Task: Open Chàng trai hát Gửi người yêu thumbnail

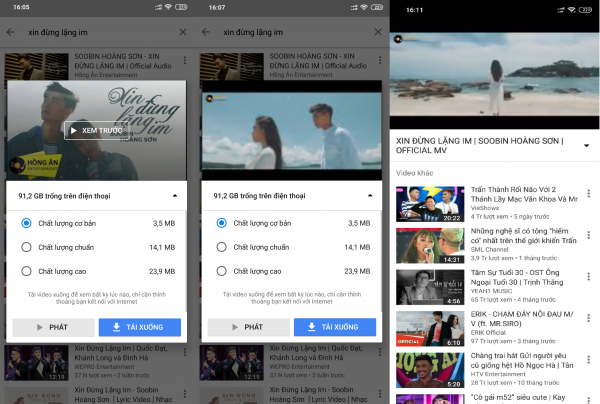Action: click(x=430, y=370)
